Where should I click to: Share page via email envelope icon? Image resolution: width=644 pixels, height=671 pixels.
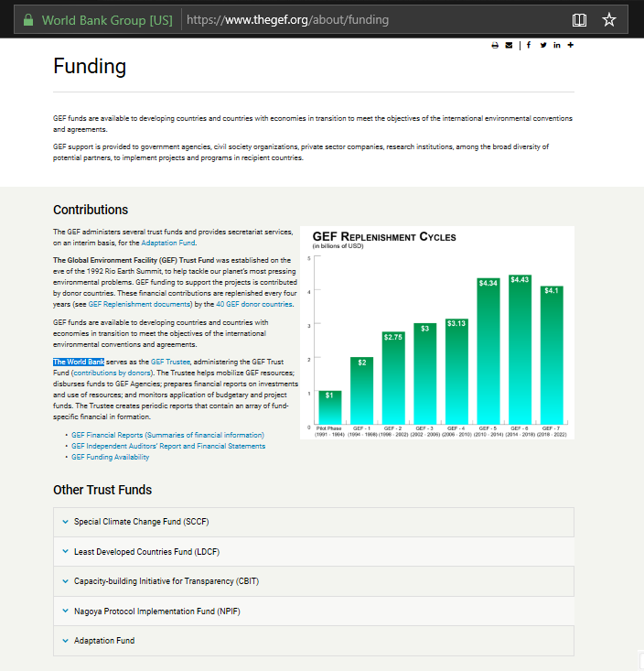pos(509,45)
